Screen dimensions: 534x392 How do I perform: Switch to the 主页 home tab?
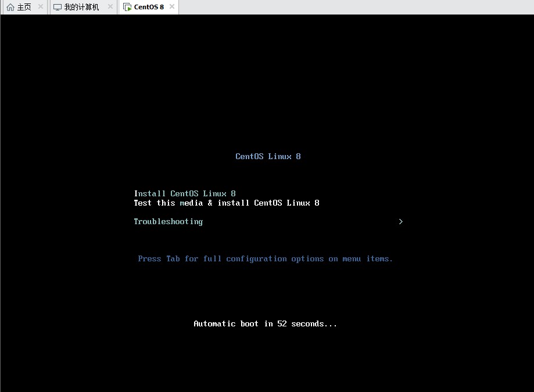coord(24,7)
